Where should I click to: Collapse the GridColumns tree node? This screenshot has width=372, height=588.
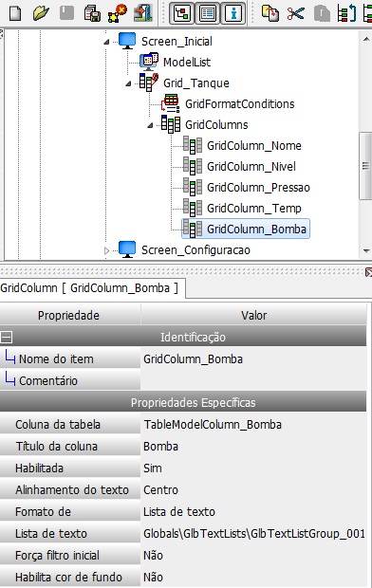click(150, 125)
